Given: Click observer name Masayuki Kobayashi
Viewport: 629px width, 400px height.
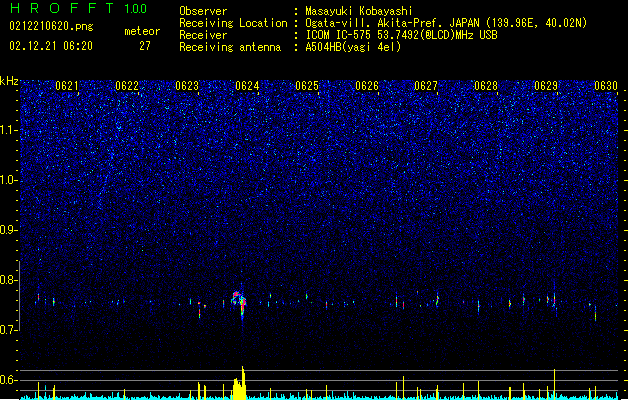Looking at the screenshot, I should (x=359, y=11).
